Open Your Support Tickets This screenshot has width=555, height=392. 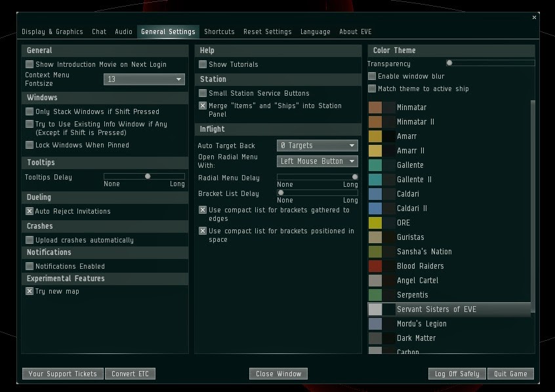(x=62, y=374)
